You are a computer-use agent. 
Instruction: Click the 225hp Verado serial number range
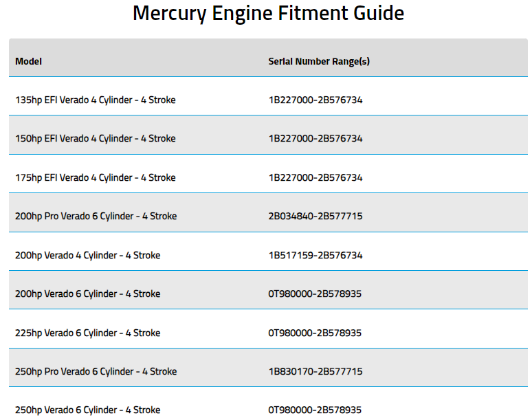(x=315, y=333)
